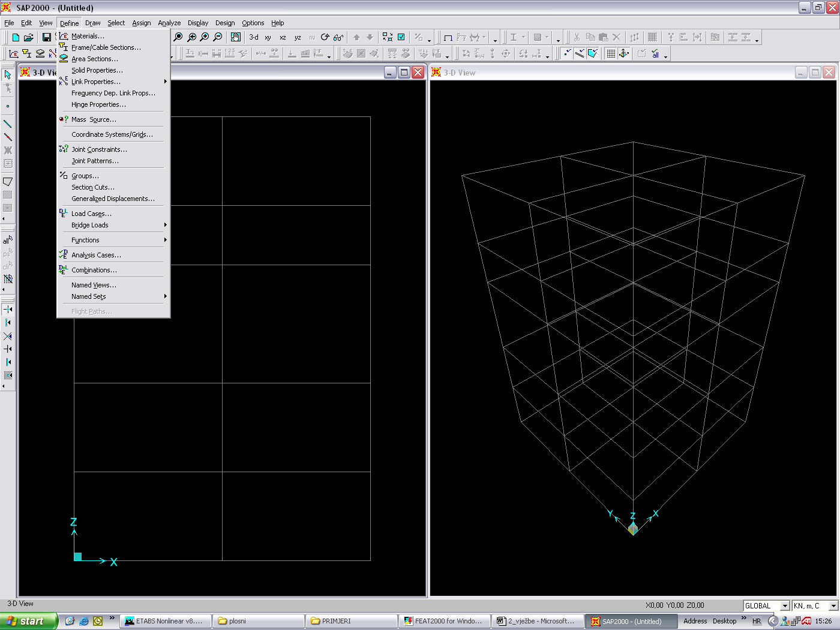The image size is (840, 630).
Task: Toggle Snap to Intersections
Action: click(x=8, y=336)
